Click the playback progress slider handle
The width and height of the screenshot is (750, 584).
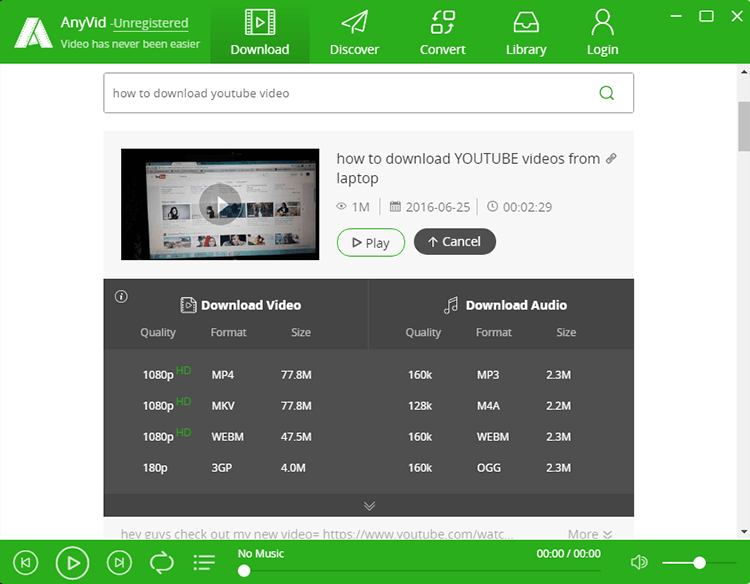coord(244,571)
